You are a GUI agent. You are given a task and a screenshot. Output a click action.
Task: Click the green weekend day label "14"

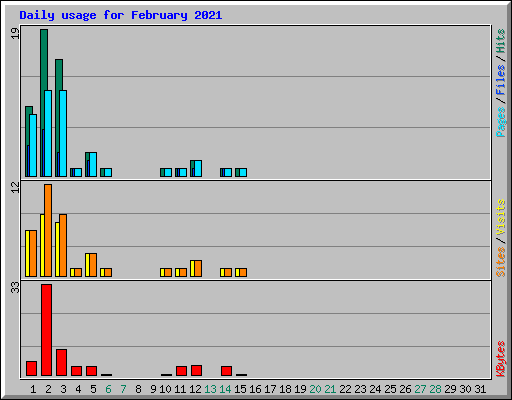coord(225,389)
